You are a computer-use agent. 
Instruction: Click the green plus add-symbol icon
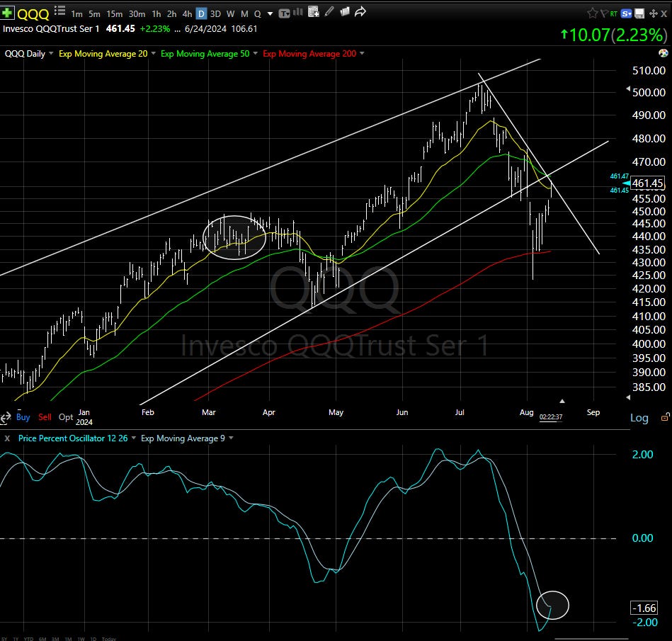pyautogui.click(x=7, y=13)
